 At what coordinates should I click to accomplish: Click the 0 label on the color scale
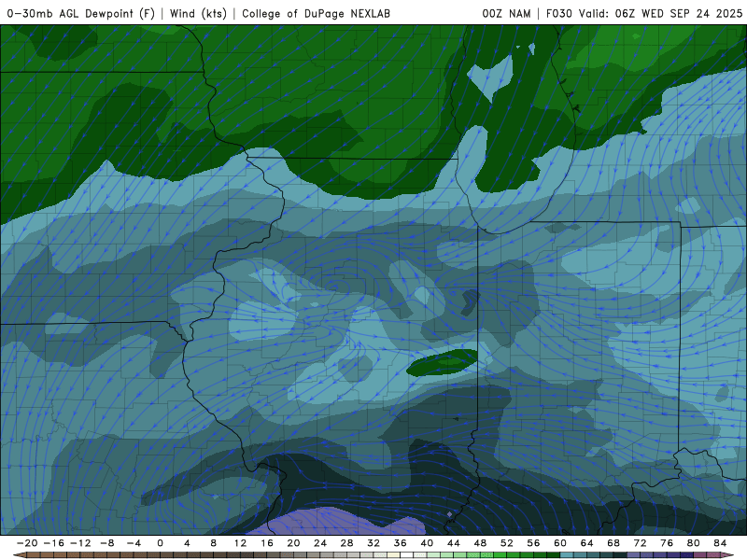[160, 543]
